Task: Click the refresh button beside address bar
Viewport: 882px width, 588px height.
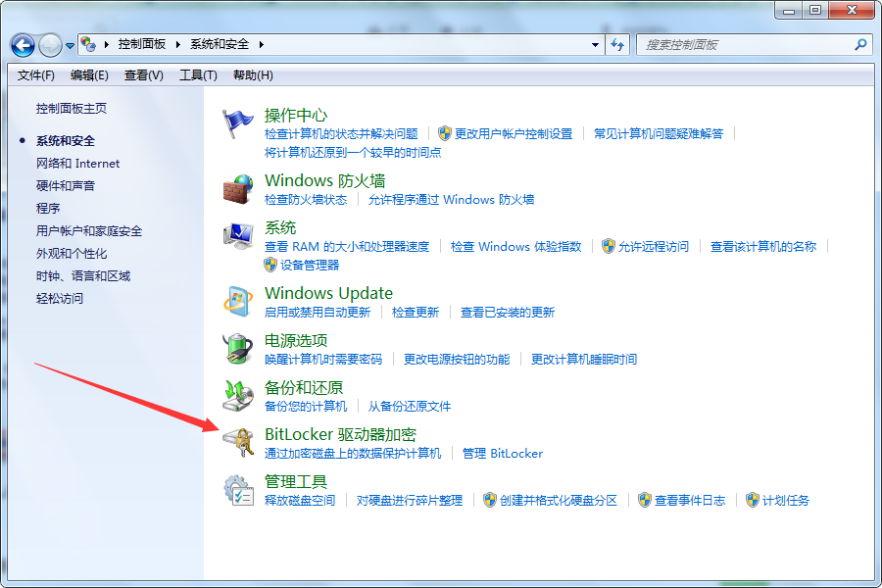Action: [x=617, y=44]
